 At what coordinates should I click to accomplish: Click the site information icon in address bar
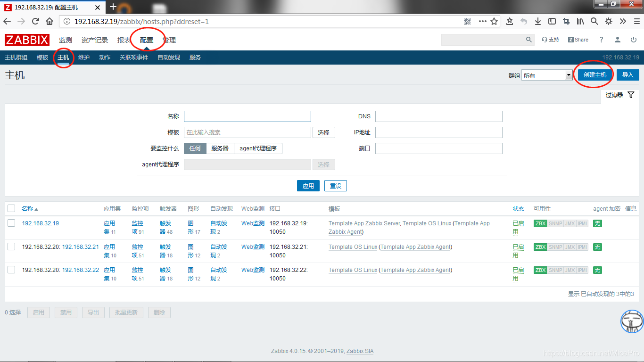[x=66, y=21]
